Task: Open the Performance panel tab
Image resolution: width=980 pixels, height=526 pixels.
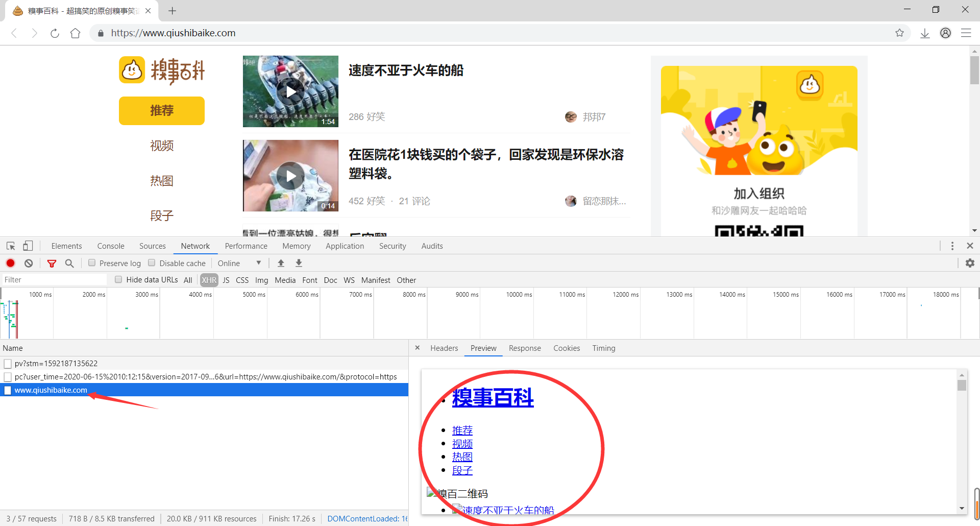Action: tap(246, 246)
